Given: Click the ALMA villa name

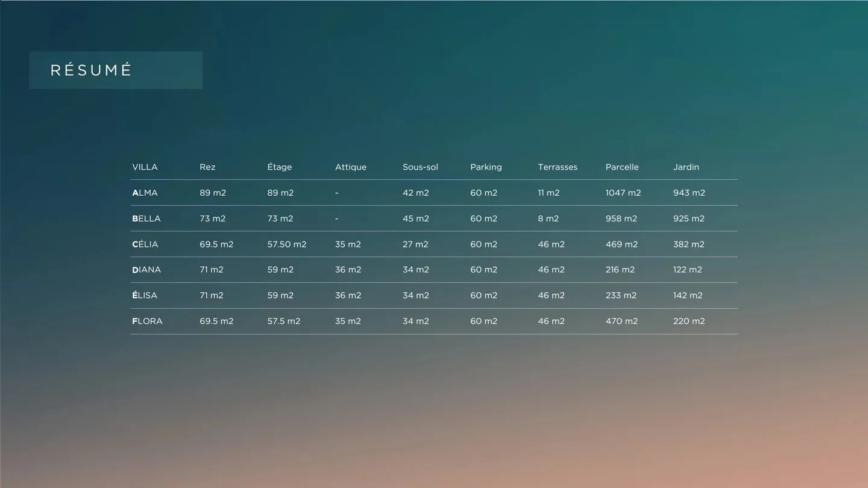Looking at the screenshot, I should 145,193.
